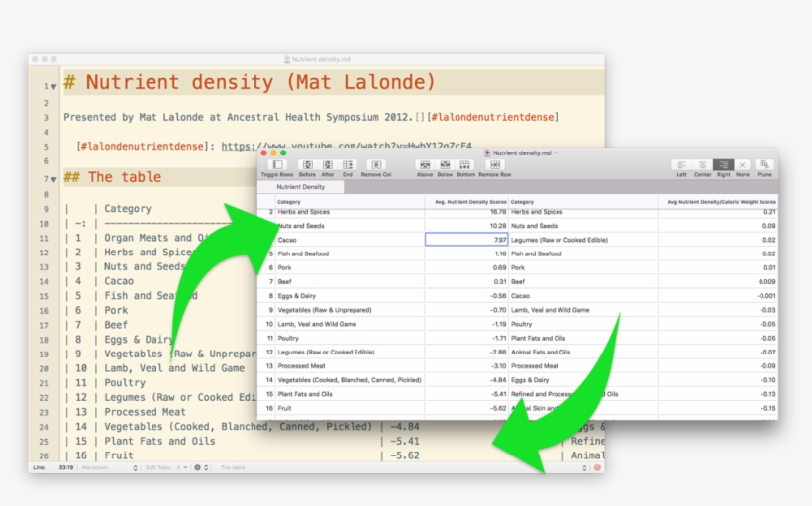812x506 pixels.
Task: Select the -1.19 score cell
Action: 466,324
